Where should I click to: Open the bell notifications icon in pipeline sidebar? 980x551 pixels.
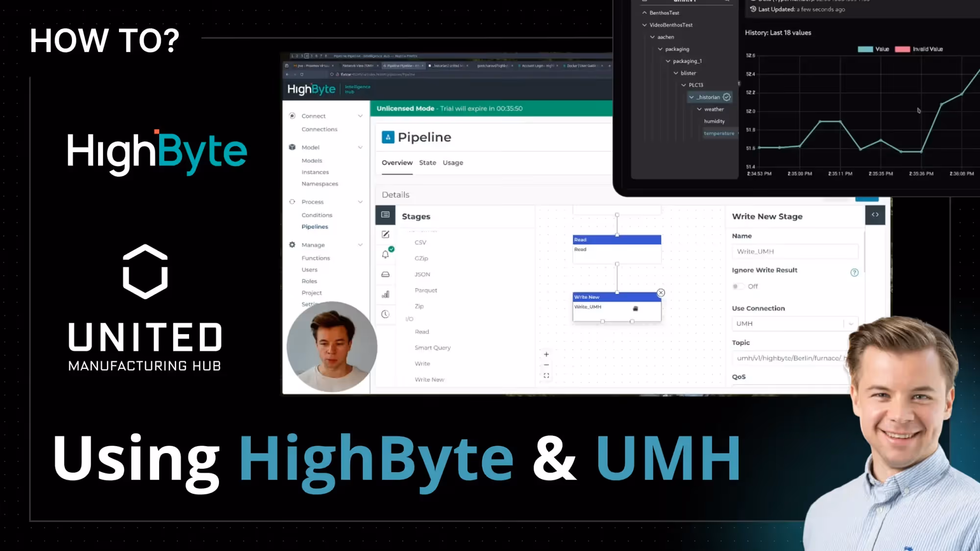(385, 254)
